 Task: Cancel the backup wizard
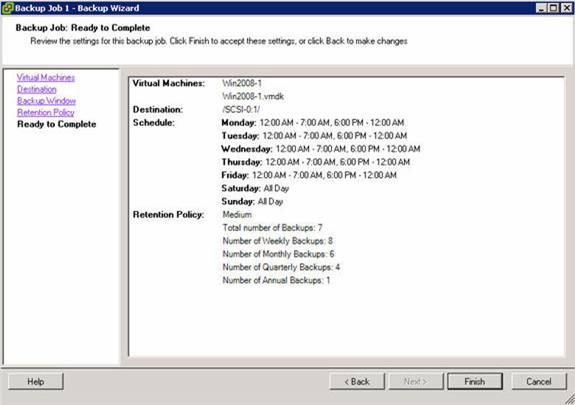[x=539, y=382]
